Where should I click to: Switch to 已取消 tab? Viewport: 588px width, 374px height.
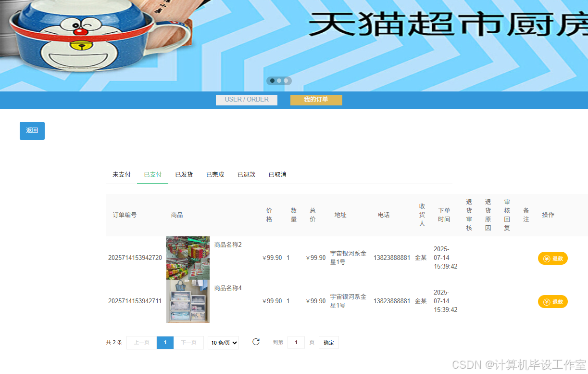point(277,174)
